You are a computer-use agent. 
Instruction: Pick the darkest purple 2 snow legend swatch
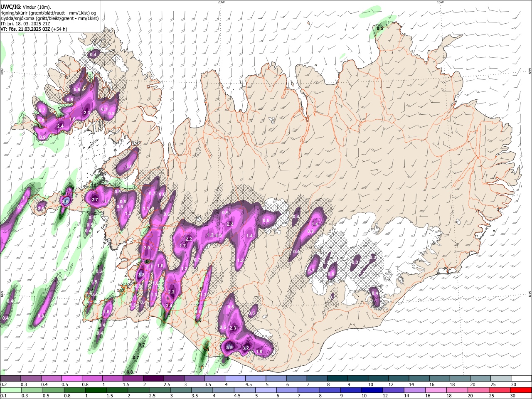point(153,378)
